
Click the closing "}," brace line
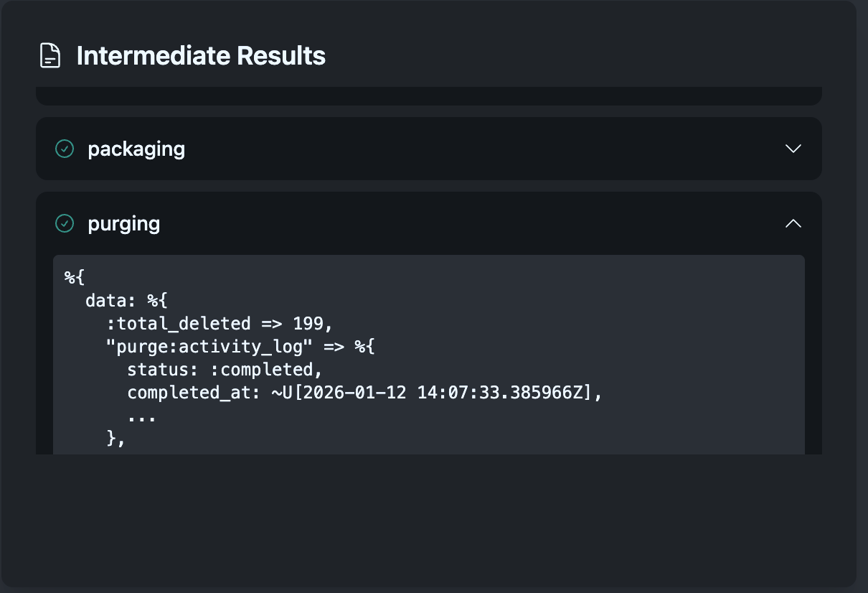coord(116,439)
